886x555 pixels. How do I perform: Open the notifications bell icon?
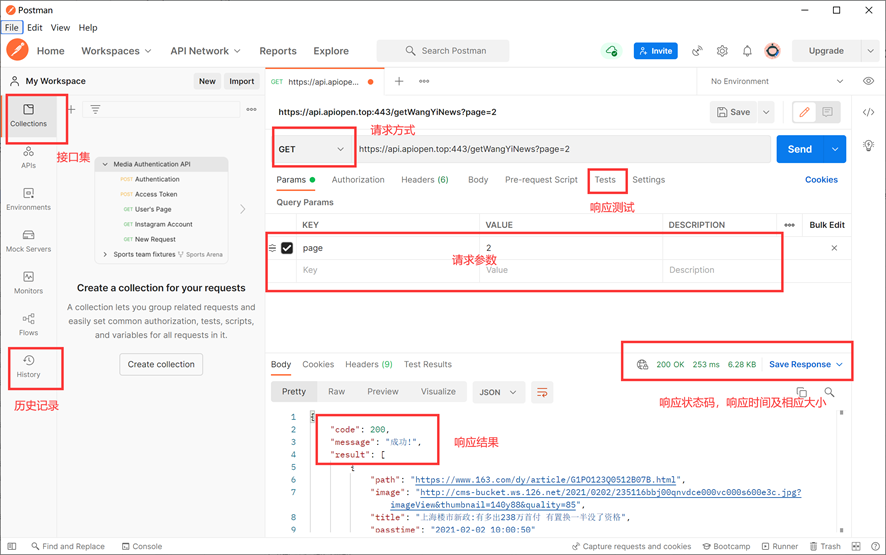click(747, 51)
